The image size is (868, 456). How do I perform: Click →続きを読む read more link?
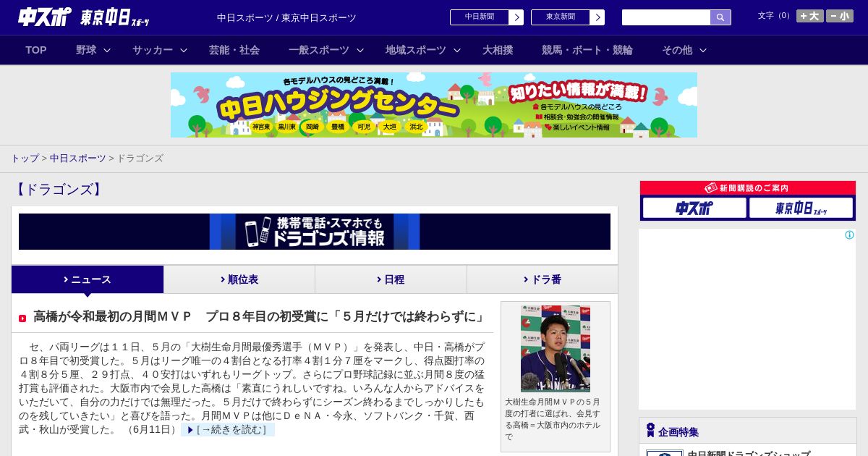[227, 430]
